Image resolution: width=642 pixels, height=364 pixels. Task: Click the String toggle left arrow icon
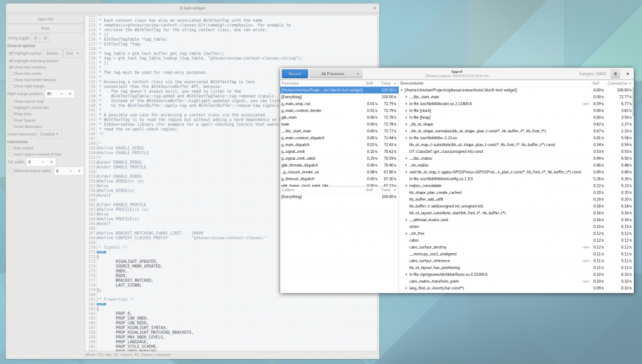pyautogui.click(x=36, y=38)
